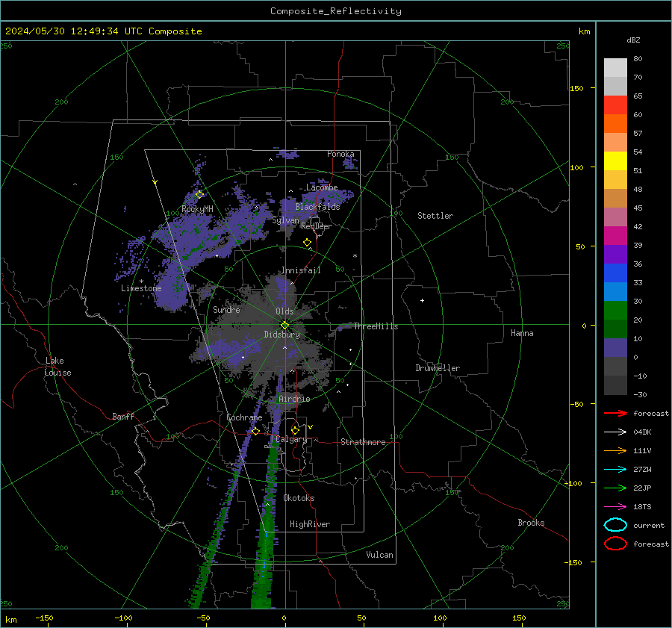Click the orange 111V arrow in legend

point(615,450)
